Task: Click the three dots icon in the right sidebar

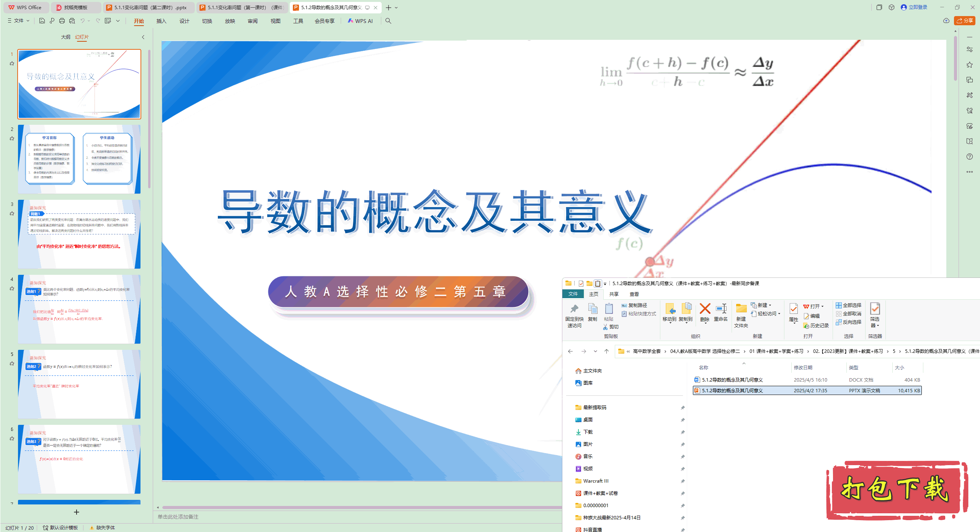Action: pyautogui.click(x=969, y=172)
